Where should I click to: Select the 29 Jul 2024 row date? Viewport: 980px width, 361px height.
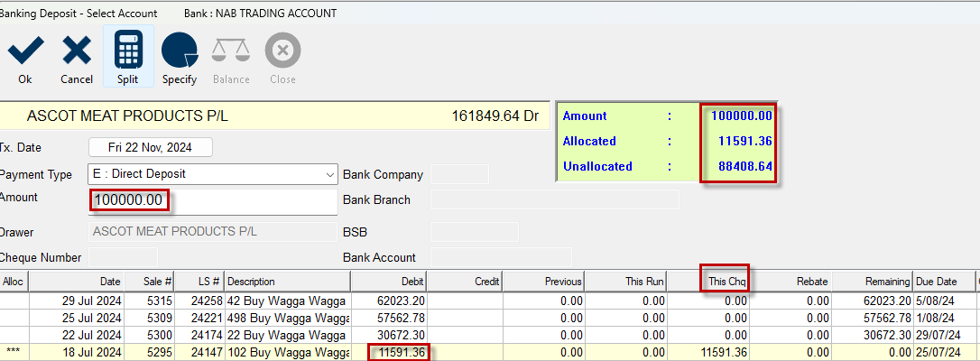tap(92, 301)
